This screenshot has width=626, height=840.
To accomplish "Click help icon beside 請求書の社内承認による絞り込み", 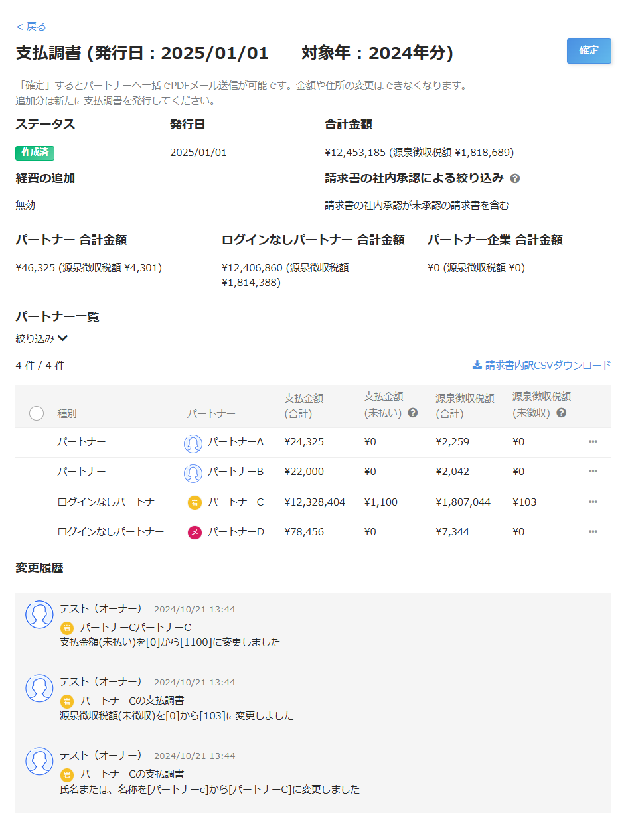I will tap(515, 178).
